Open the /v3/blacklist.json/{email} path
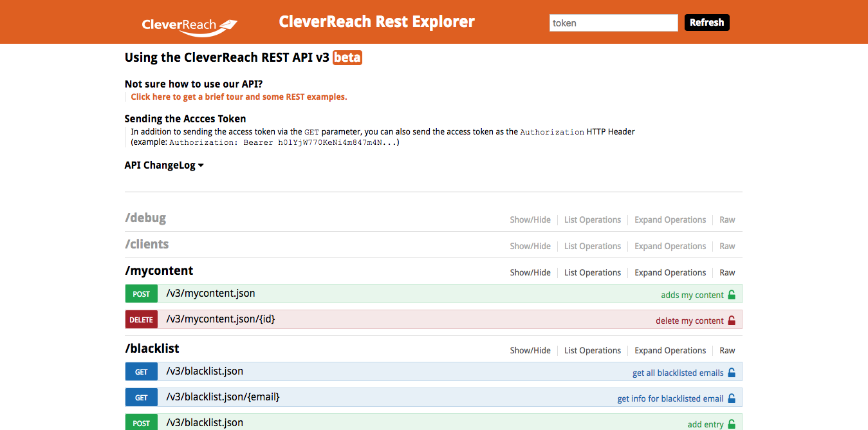 tap(223, 397)
